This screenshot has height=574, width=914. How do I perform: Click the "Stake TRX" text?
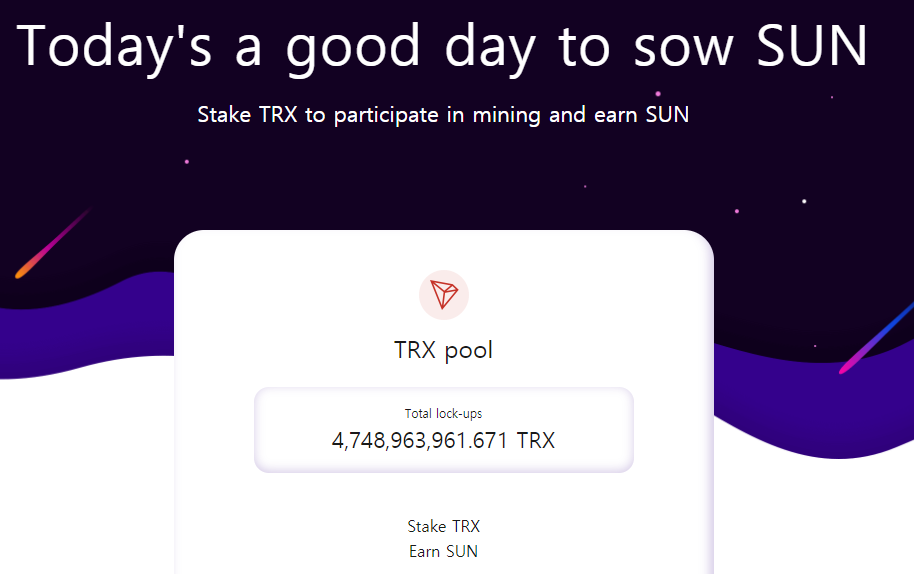[x=444, y=527]
